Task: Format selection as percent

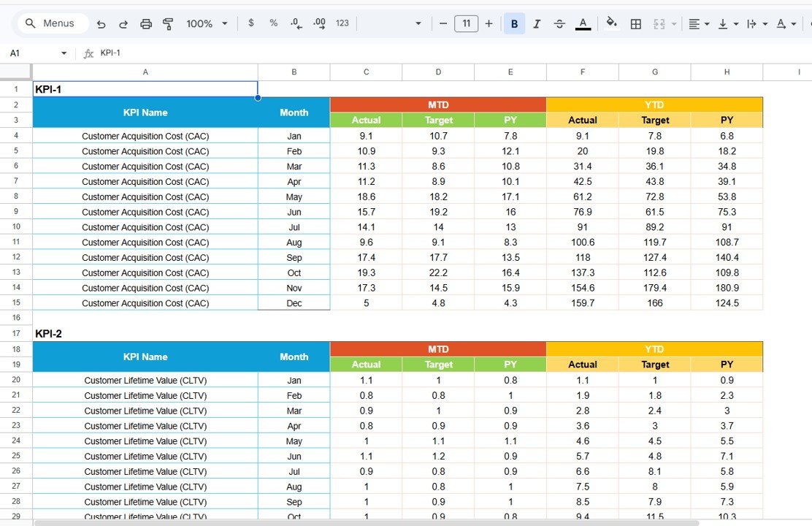Action: [273, 23]
